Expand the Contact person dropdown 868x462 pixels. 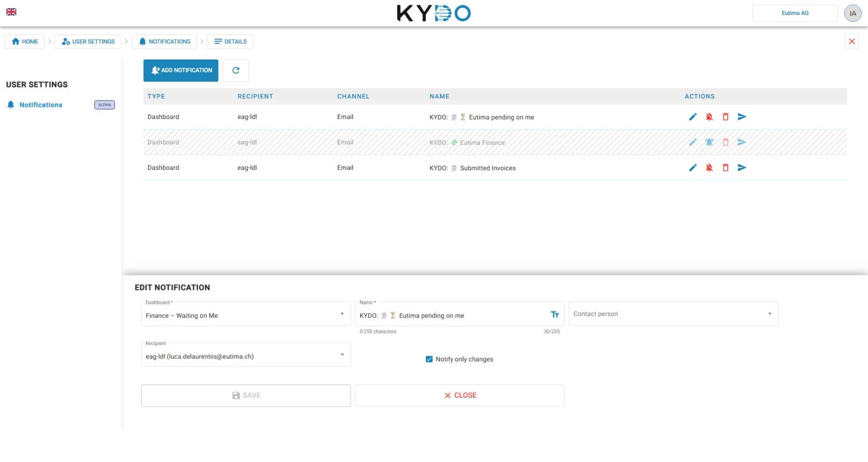coord(673,314)
